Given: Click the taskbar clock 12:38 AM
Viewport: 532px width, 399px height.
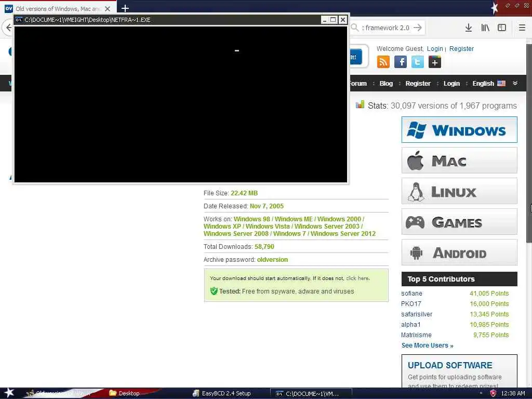Looking at the screenshot, I should 513,393.
